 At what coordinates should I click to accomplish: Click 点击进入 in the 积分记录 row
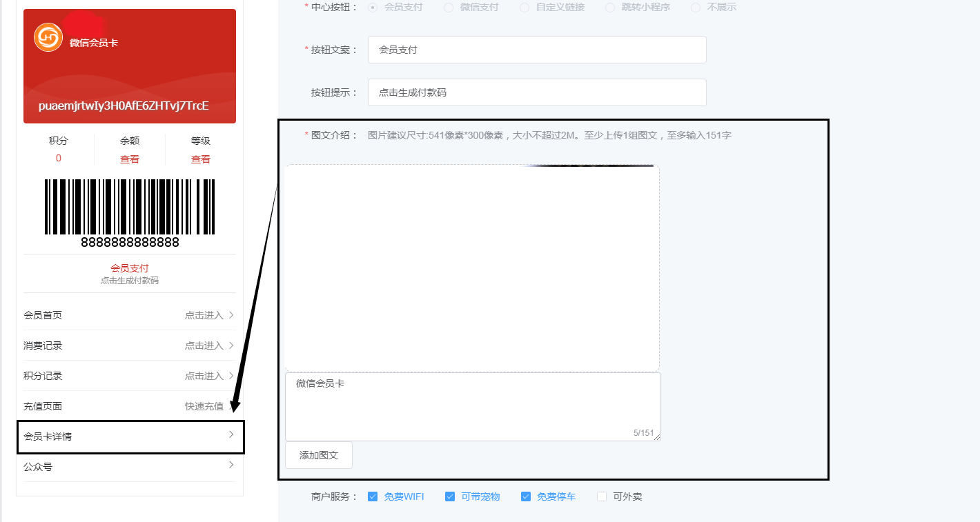click(x=204, y=376)
